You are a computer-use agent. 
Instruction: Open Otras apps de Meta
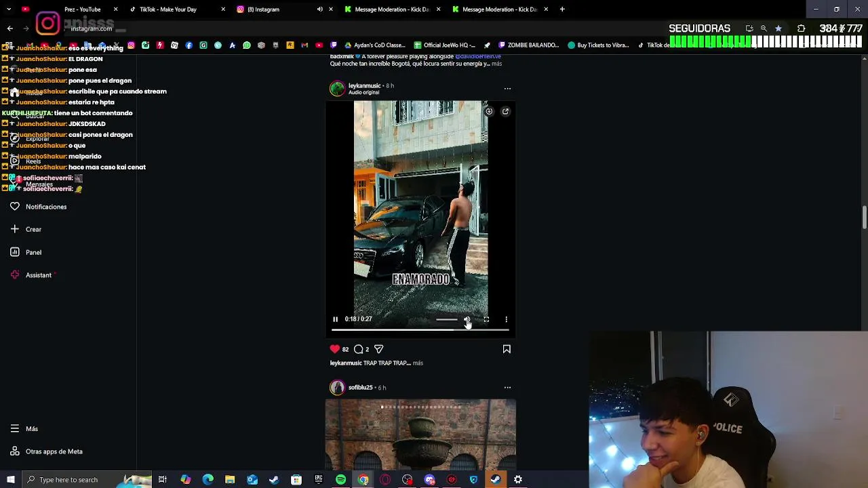click(46, 451)
